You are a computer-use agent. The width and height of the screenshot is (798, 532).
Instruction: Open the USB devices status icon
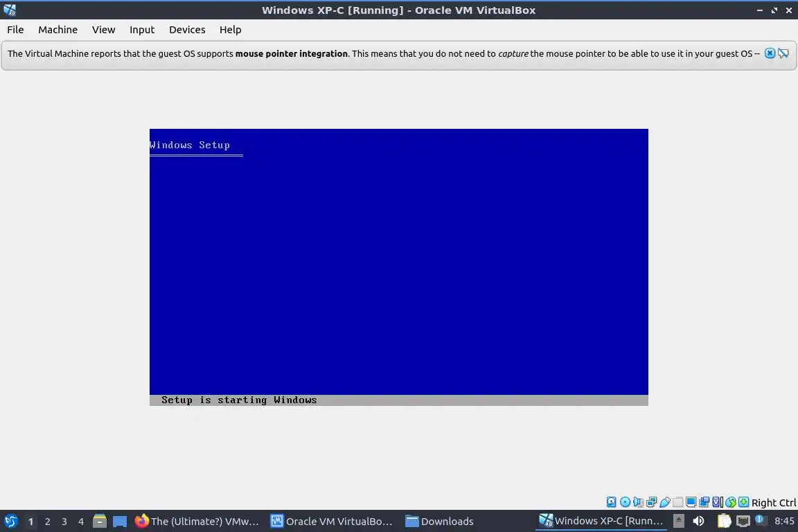pyautogui.click(x=665, y=502)
